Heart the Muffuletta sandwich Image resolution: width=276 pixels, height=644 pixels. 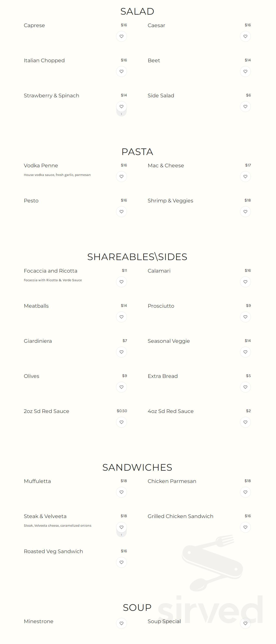point(121,492)
